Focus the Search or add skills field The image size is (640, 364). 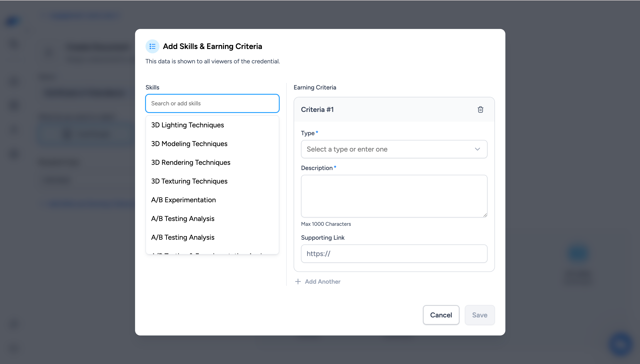[x=212, y=103]
